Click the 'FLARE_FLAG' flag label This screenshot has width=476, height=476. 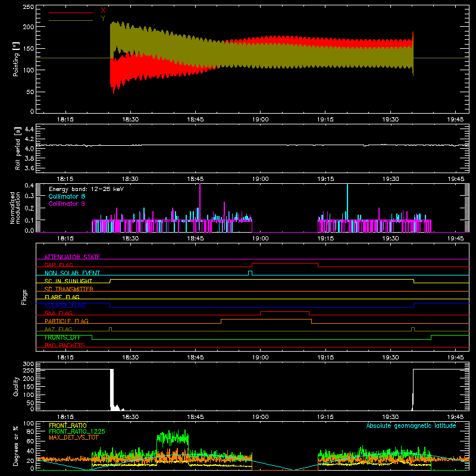point(62,297)
